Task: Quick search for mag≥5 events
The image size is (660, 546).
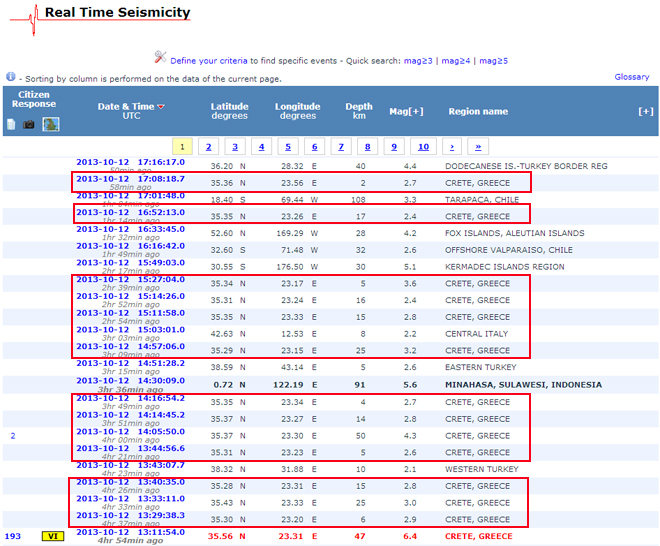Action: pos(493,60)
